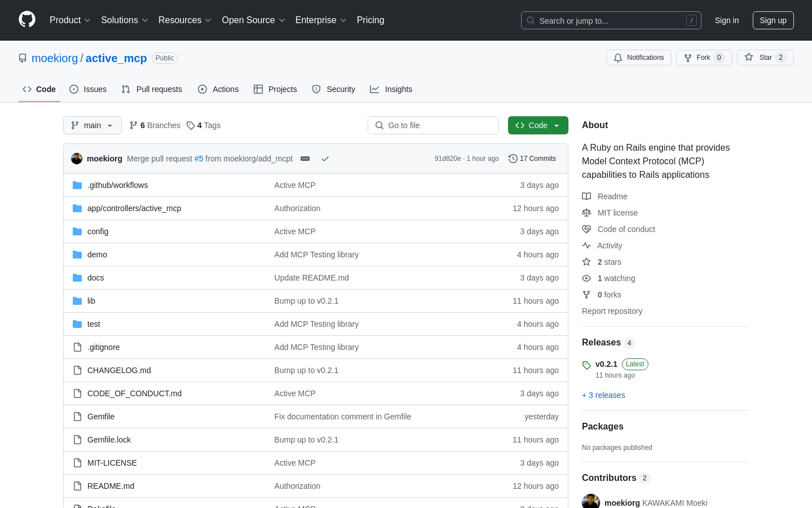Click the Search or jump to field
Screen dimensions: 812x508
(611, 20)
